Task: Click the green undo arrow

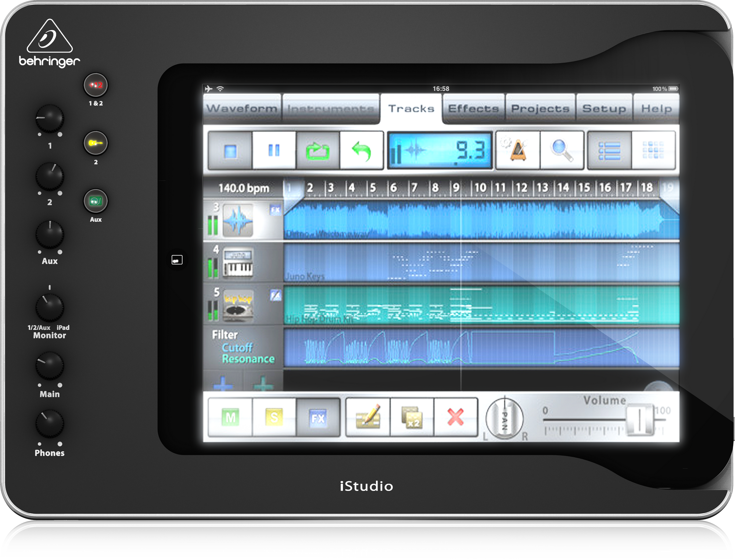Action: [x=361, y=151]
